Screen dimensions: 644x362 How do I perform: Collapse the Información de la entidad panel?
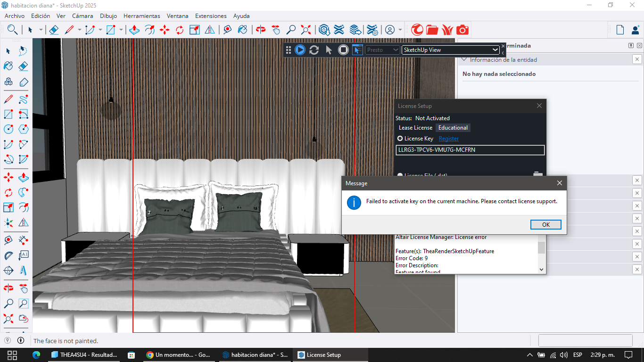464,59
